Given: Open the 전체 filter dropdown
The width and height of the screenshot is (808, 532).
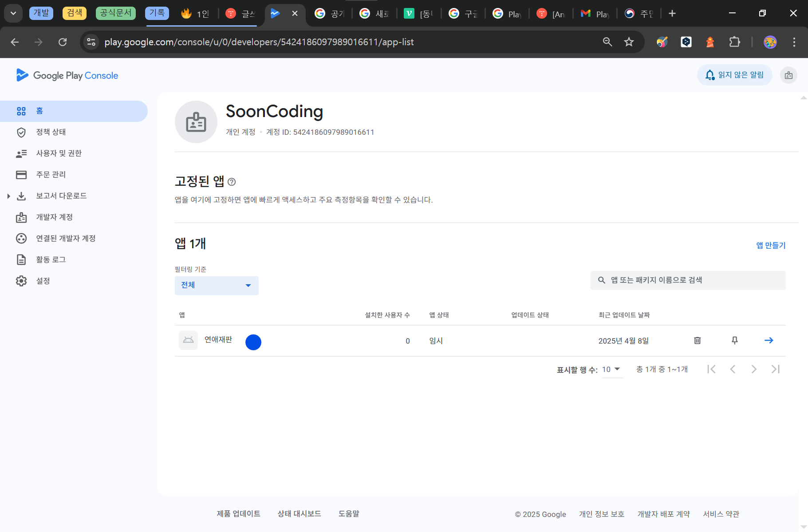Looking at the screenshot, I should pos(217,285).
